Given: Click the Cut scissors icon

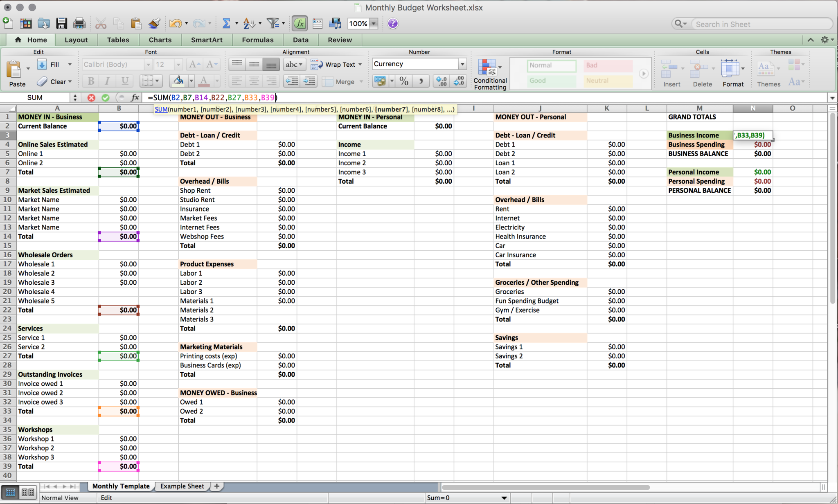Looking at the screenshot, I should coord(101,23).
